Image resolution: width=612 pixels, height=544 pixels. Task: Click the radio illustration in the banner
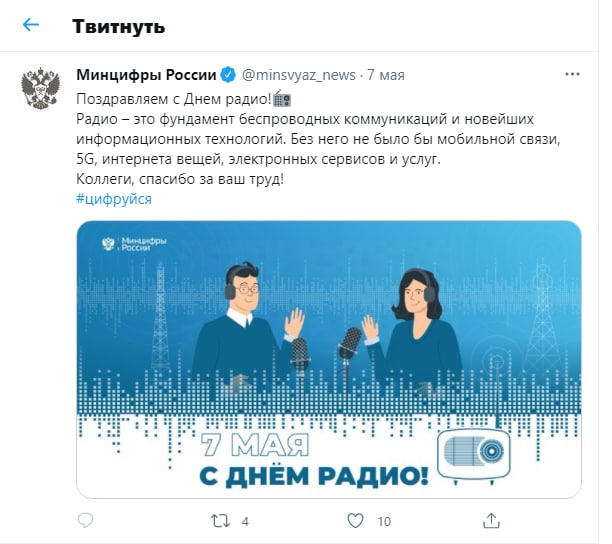(x=473, y=455)
